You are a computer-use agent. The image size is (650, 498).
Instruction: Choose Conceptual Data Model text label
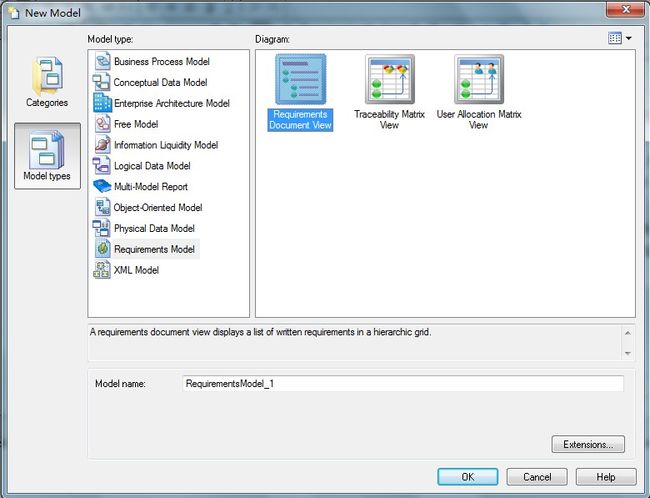click(x=160, y=83)
